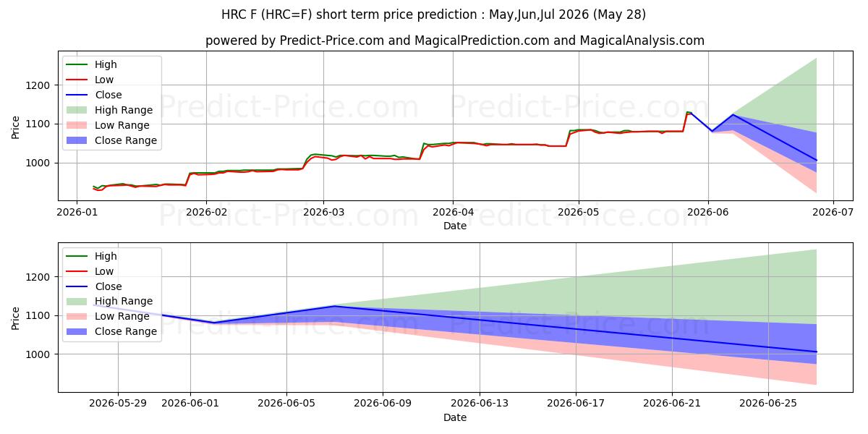
Task: Select the Low Range swatch in bottom legend
Action: pyautogui.click(x=77, y=317)
